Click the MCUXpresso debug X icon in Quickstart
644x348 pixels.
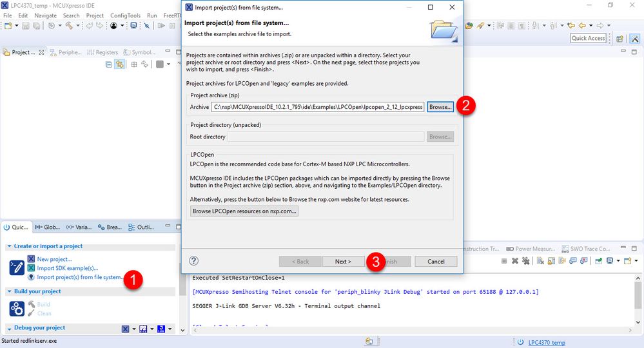click(125, 329)
